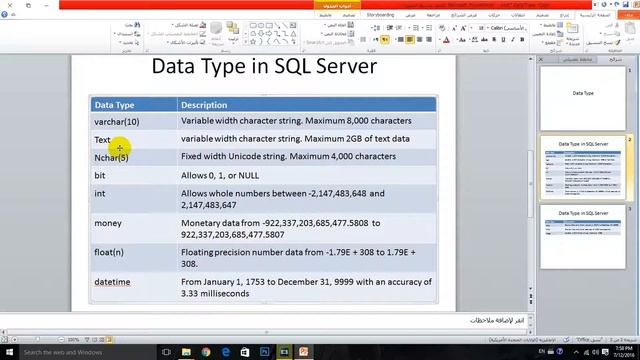
Task: Toggle the highlighted right-to-left text direction button
Action: coord(384,40)
